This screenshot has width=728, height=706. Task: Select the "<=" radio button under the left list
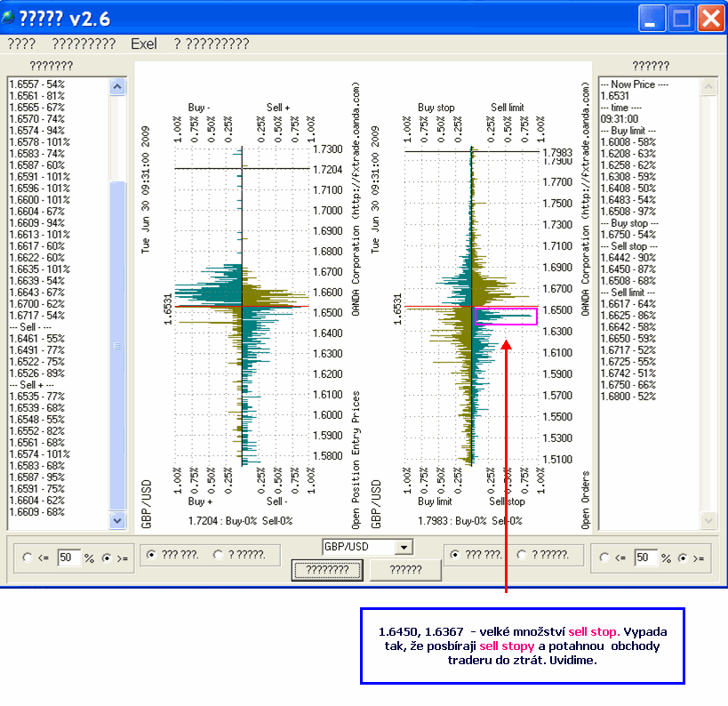[x=28, y=558]
